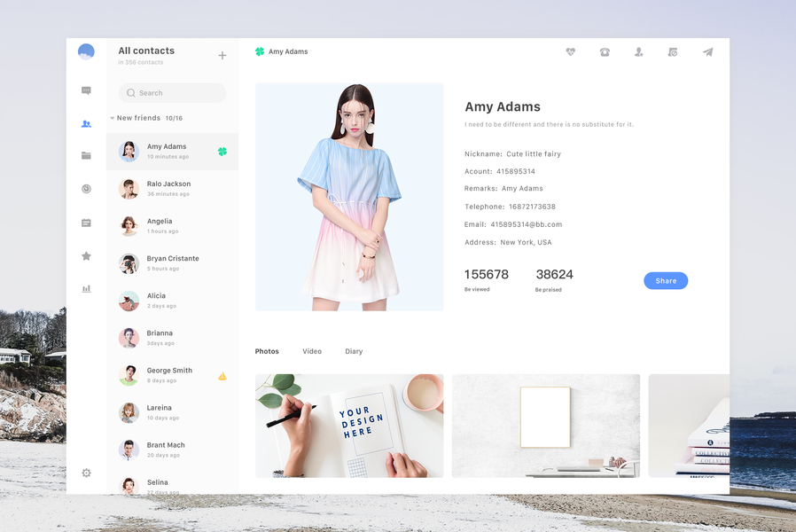Click the heart rate icon in header
Viewport: 796px width, 532px height.
point(571,51)
